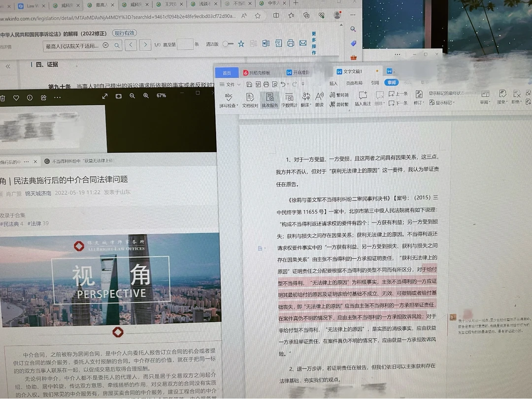Open the 批改服务 correction service tool
The width and height of the screenshot is (532, 399).
pyautogui.click(x=270, y=100)
